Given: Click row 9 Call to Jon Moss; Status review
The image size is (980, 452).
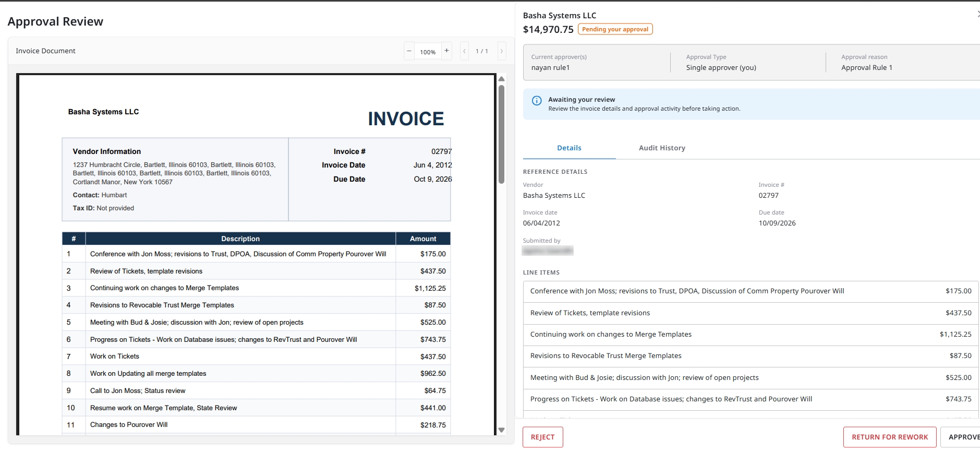Looking at the screenshot, I should click(256, 391).
